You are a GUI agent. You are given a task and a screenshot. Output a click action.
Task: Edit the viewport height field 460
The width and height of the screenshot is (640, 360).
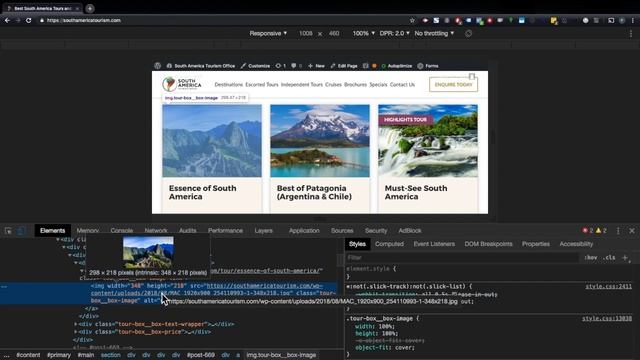334,33
